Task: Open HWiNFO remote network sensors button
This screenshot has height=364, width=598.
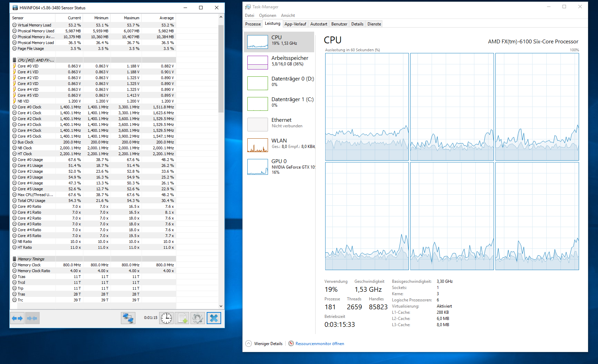Action: click(x=128, y=318)
